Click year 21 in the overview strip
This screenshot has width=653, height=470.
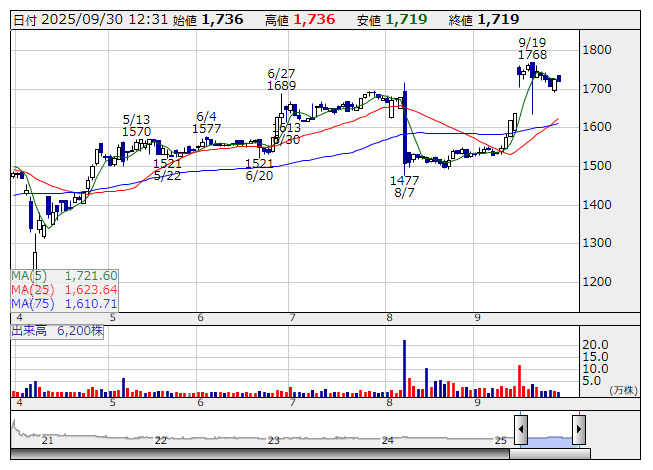point(47,440)
